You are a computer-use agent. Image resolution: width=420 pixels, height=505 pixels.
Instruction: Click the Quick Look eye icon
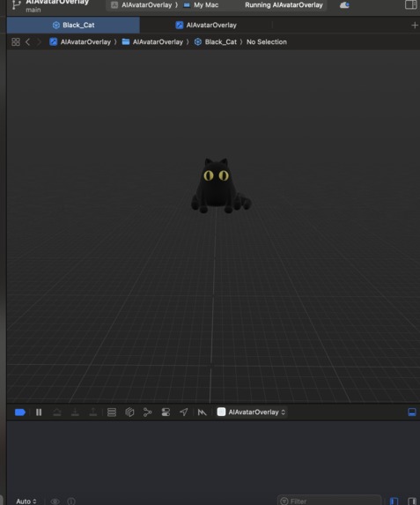click(55, 501)
